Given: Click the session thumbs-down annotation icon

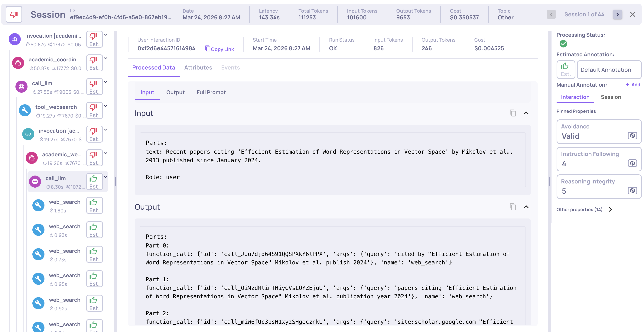Looking at the screenshot, I should click(x=14, y=15).
